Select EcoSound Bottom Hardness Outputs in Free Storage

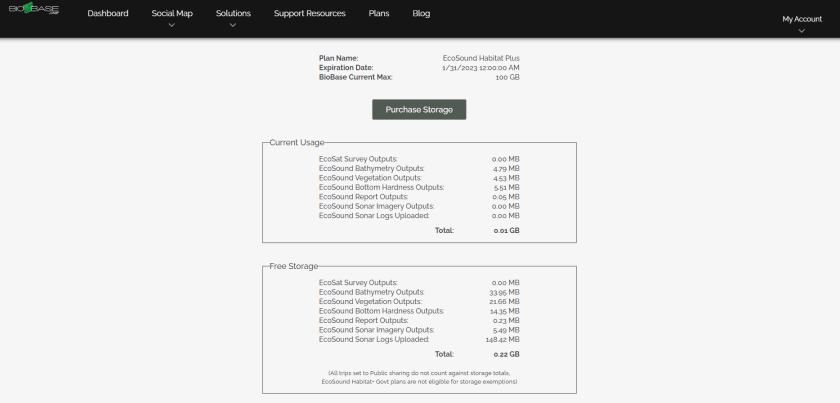[381, 311]
